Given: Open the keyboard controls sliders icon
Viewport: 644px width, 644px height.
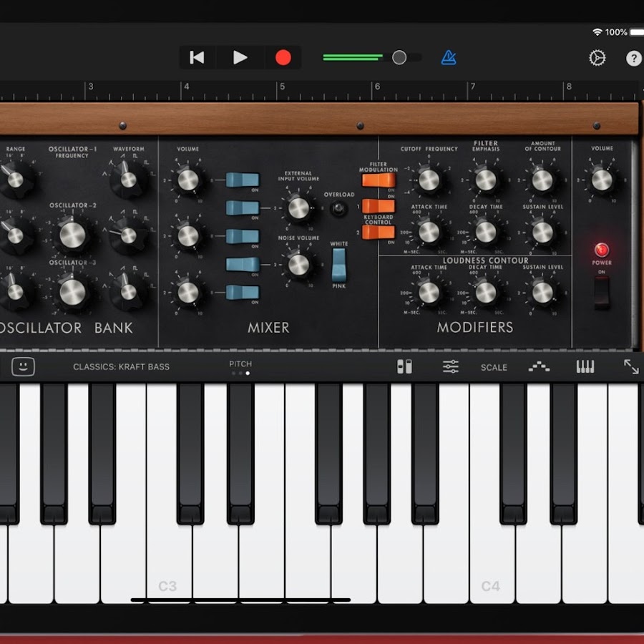Looking at the screenshot, I should pyautogui.click(x=451, y=367).
